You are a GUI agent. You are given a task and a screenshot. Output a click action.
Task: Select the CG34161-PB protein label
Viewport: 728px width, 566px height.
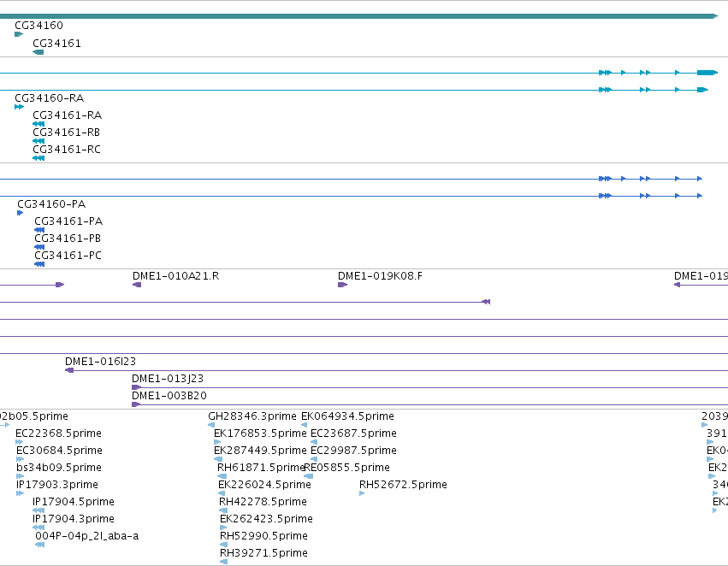68,239
